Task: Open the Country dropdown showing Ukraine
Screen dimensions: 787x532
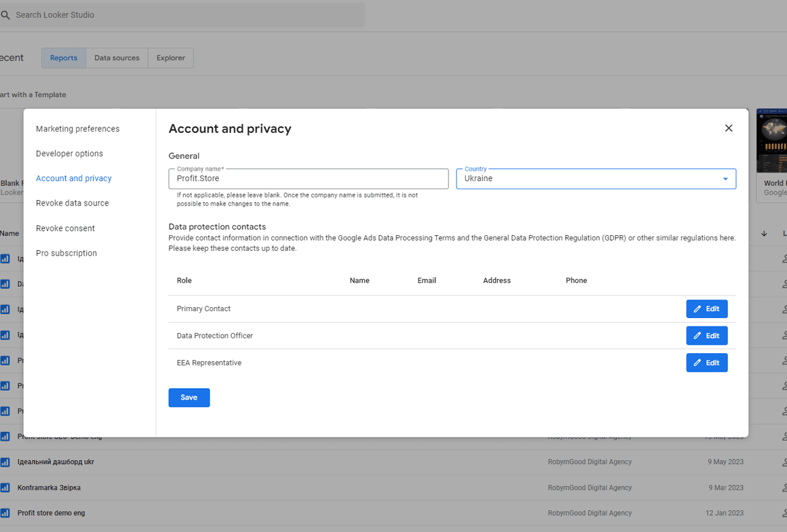Action: click(x=596, y=179)
